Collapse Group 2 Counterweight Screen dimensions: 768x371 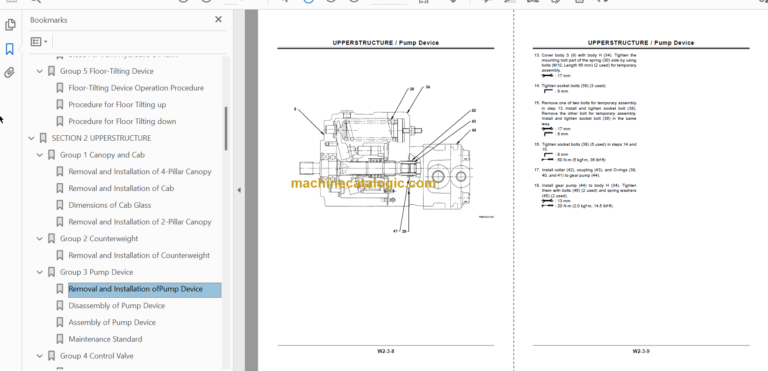coord(40,239)
